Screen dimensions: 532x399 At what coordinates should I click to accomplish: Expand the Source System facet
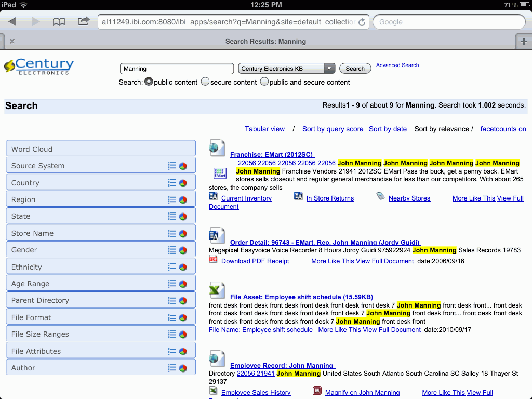101,166
